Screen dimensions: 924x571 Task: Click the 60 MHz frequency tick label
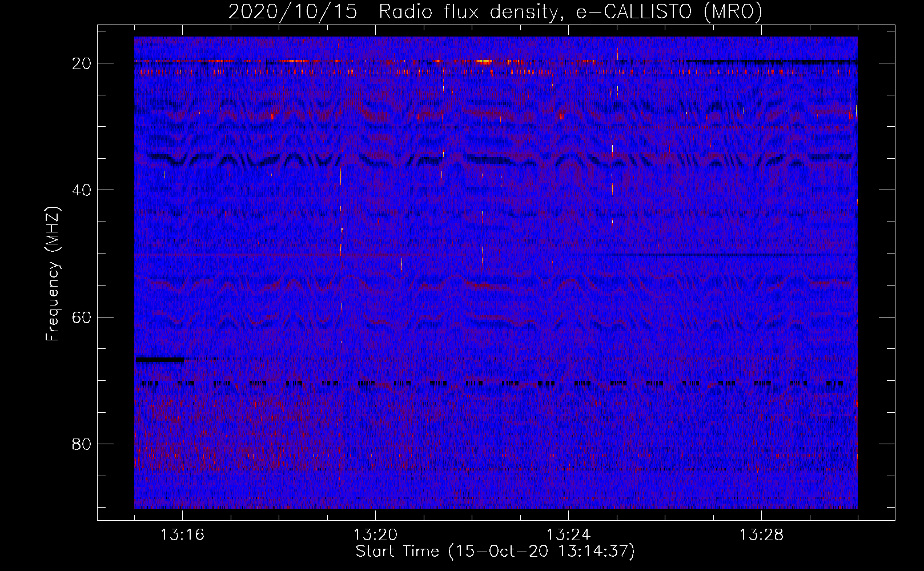pos(82,317)
